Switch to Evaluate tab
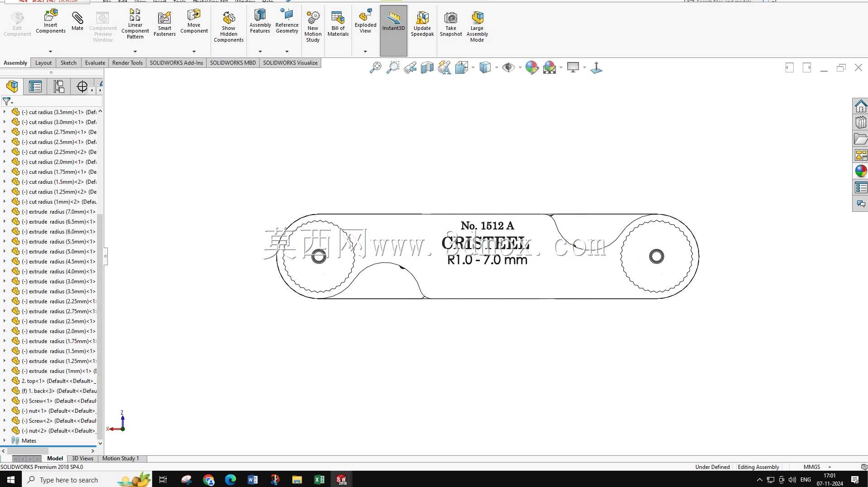The image size is (868, 487). click(95, 63)
